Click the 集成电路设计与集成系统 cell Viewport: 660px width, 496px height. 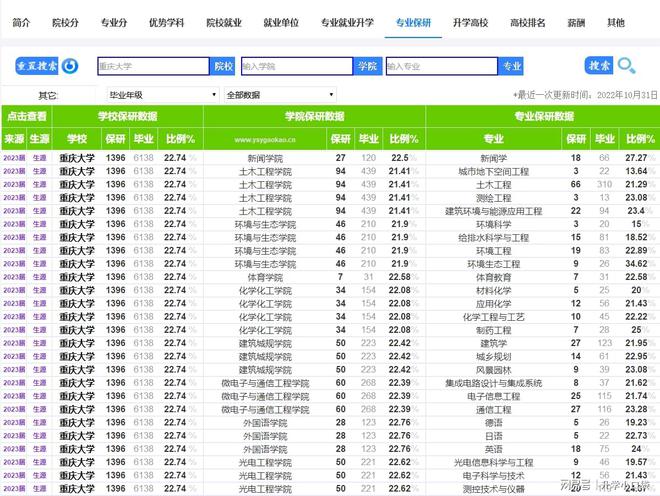(493, 383)
